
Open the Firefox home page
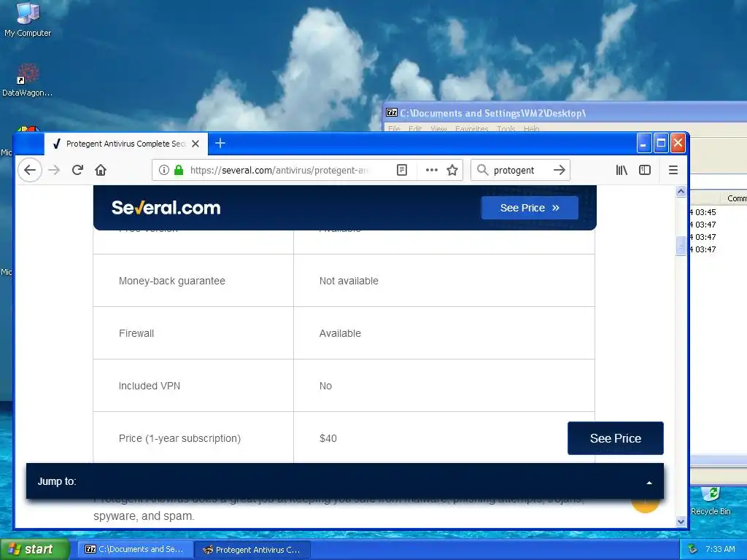(x=101, y=170)
